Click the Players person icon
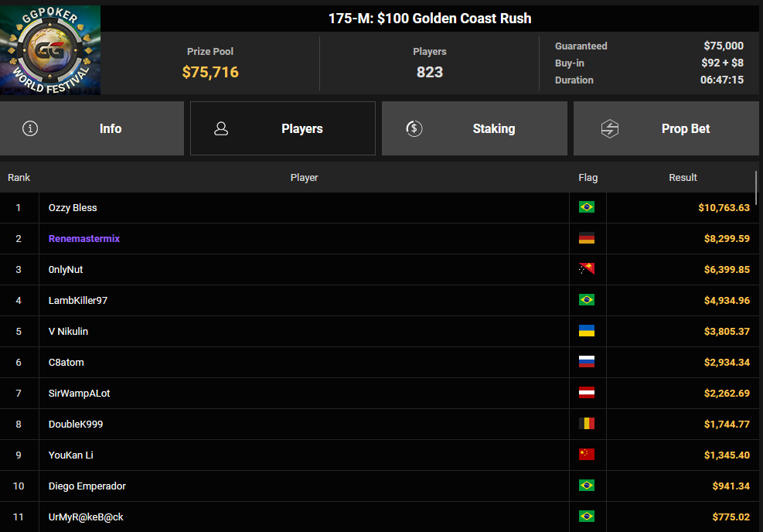 click(221, 128)
